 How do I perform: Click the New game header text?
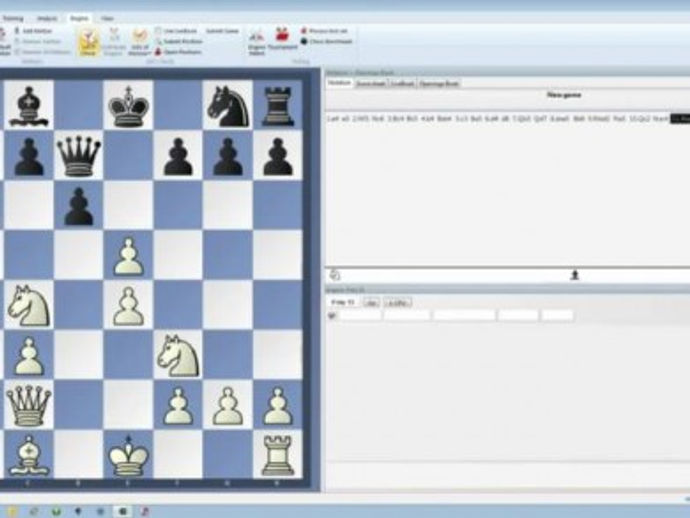[x=564, y=95]
